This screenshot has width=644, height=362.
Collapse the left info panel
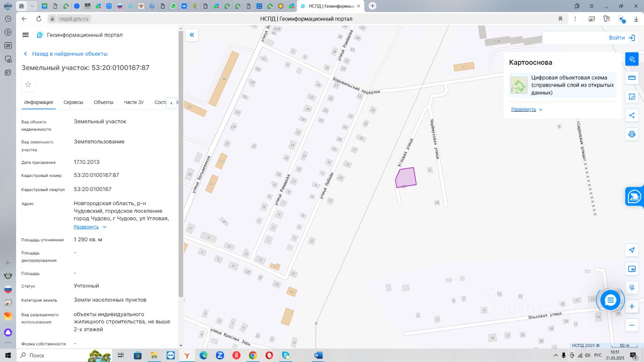pyautogui.click(x=192, y=35)
